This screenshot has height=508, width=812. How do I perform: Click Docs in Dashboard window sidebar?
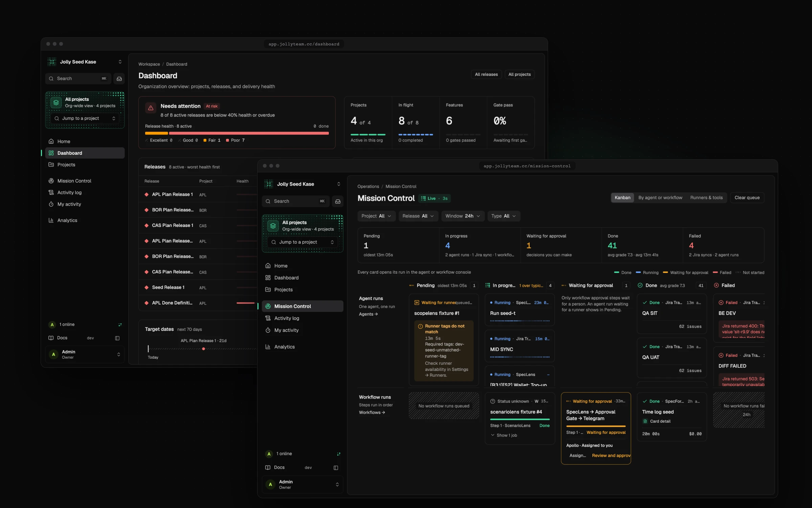[58, 338]
